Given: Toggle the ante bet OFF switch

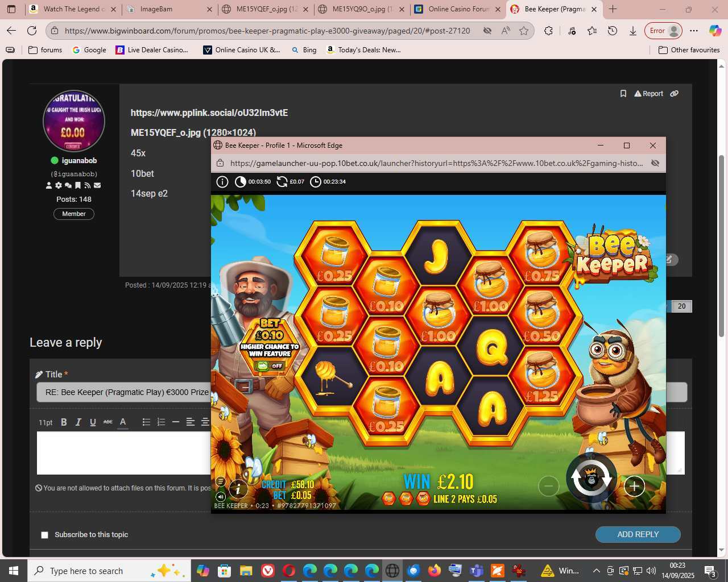Looking at the screenshot, I should point(270,366).
